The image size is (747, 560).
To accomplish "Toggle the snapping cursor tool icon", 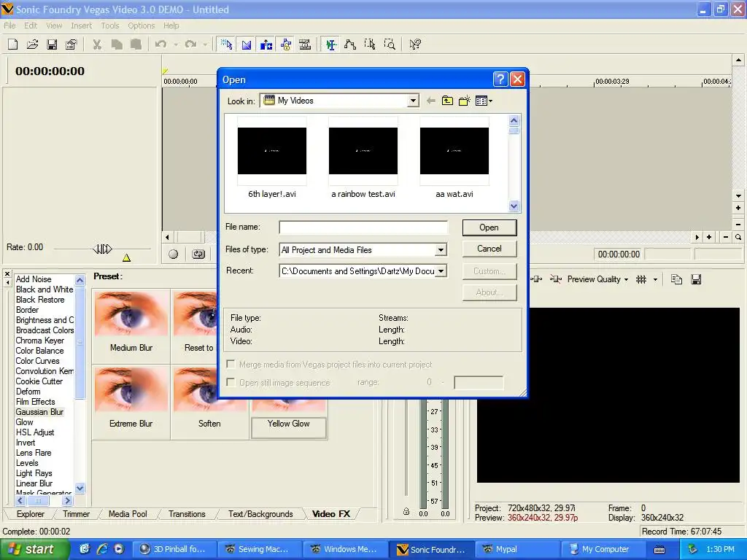I will pyautogui.click(x=227, y=44).
